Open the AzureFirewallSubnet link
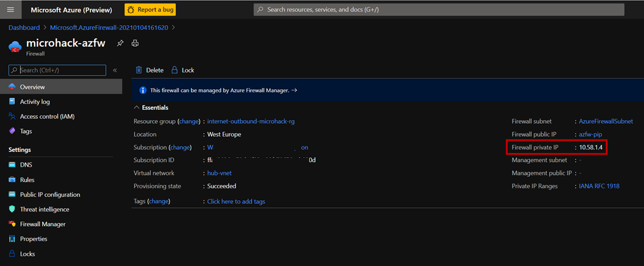 click(606, 121)
